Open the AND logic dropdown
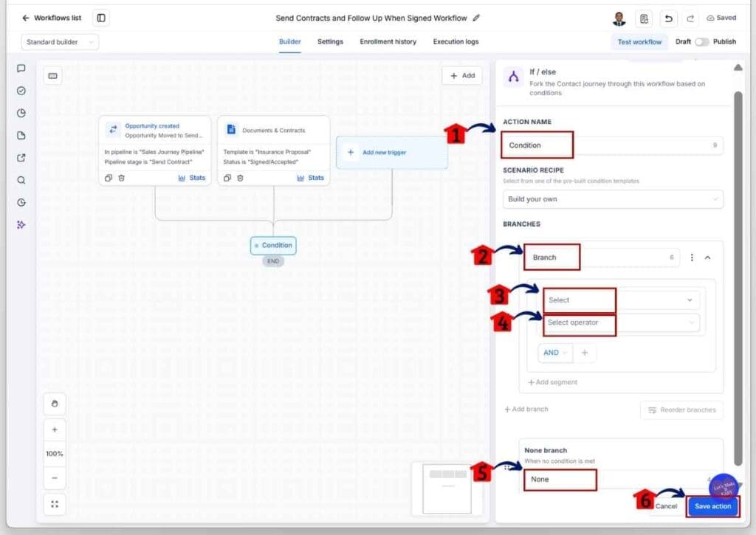Image resolution: width=756 pixels, height=535 pixels. tap(555, 353)
